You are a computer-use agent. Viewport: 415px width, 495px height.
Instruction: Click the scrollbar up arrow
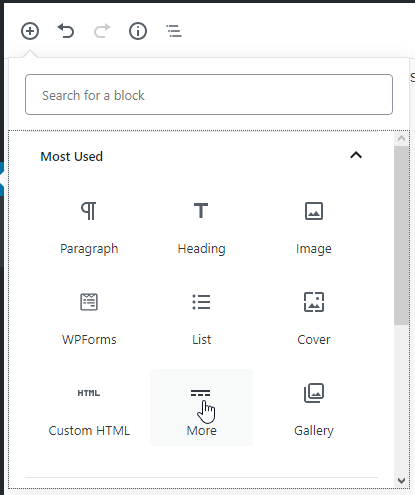pos(401,138)
